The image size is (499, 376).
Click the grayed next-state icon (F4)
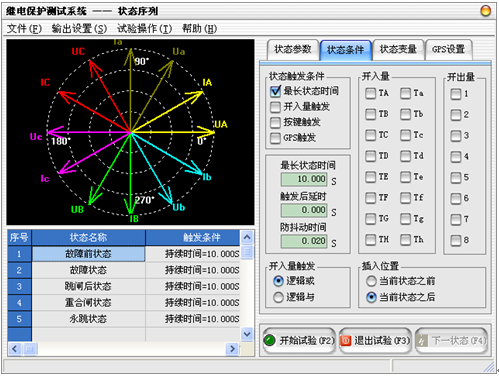tap(422, 340)
